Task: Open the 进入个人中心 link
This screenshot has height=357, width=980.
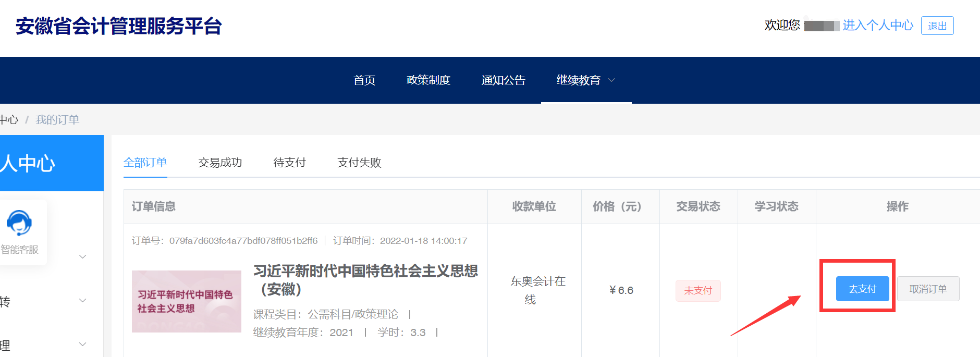Action: [878, 26]
